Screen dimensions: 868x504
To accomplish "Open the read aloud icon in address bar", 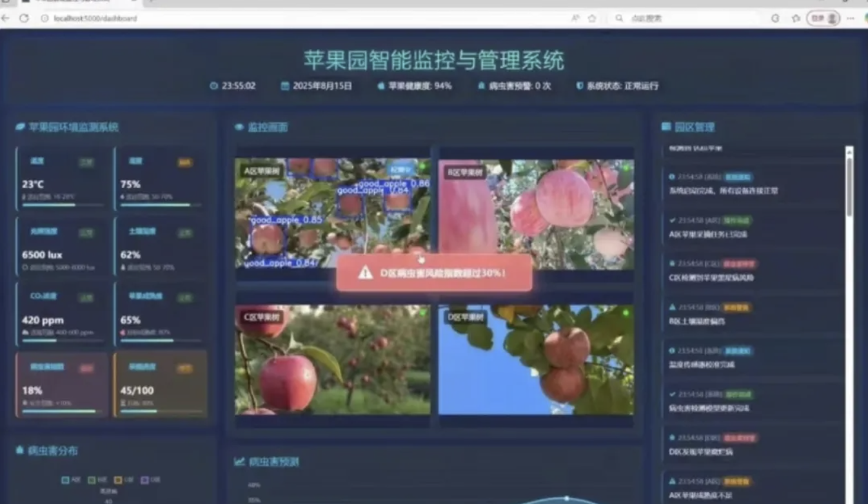I will pos(575,18).
